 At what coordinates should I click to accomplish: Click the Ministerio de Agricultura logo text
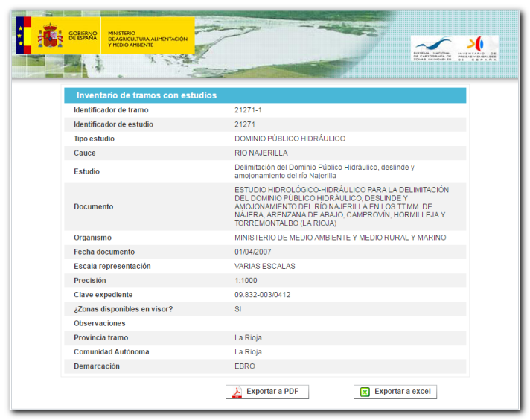pos(147,39)
